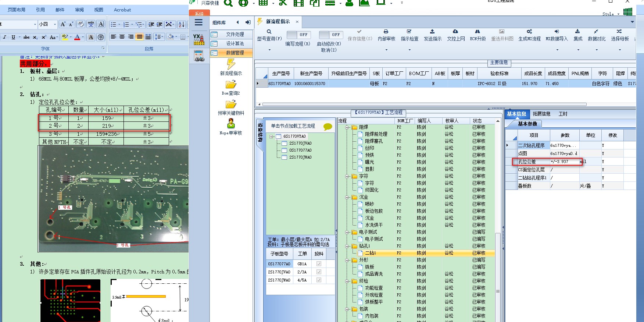644x322 pixels.
Task: Open the Nope单审核 person icon
Action: pyautogui.click(x=231, y=124)
